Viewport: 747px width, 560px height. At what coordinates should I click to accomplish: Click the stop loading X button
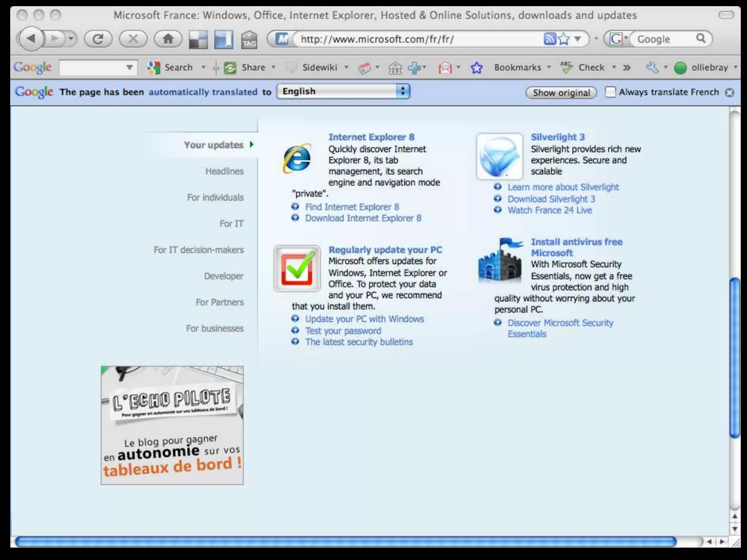[133, 39]
